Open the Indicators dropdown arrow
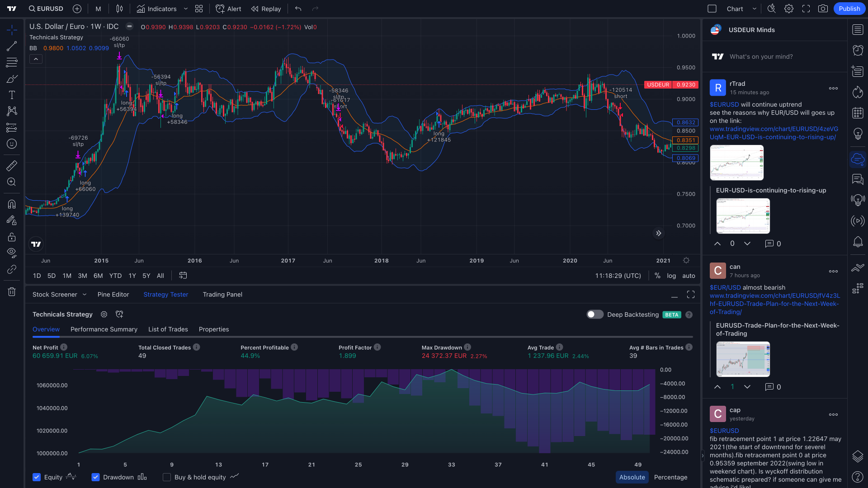The image size is (868, 488). point(185,9)
